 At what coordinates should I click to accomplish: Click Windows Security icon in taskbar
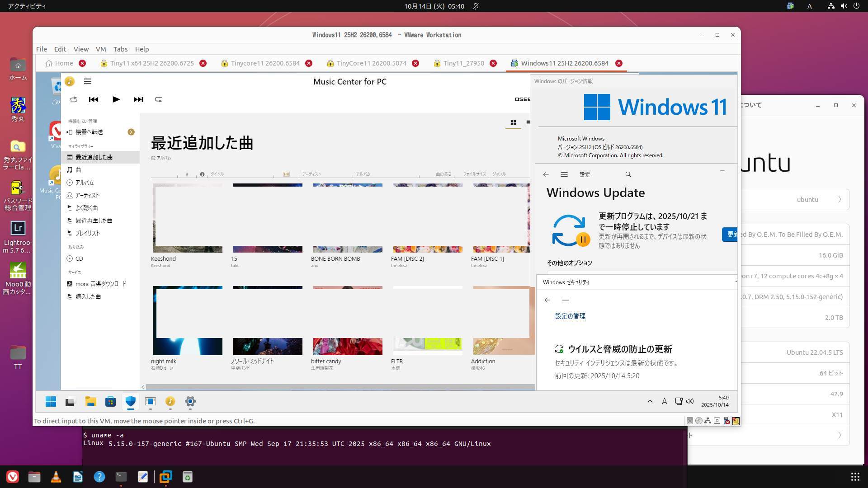[131, 401]
